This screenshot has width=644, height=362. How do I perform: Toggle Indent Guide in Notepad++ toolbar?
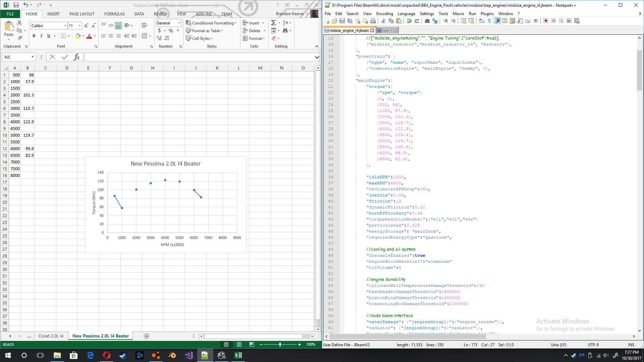click(497, 21)
